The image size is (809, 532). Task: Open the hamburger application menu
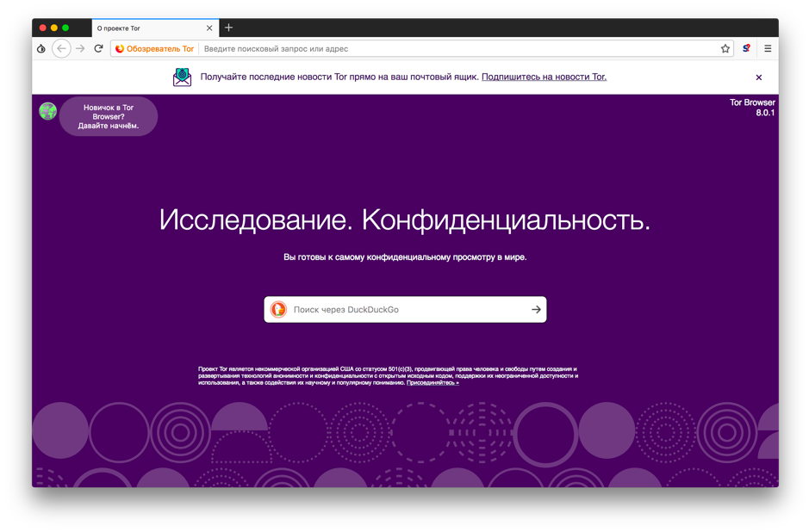tap(768, 48)
